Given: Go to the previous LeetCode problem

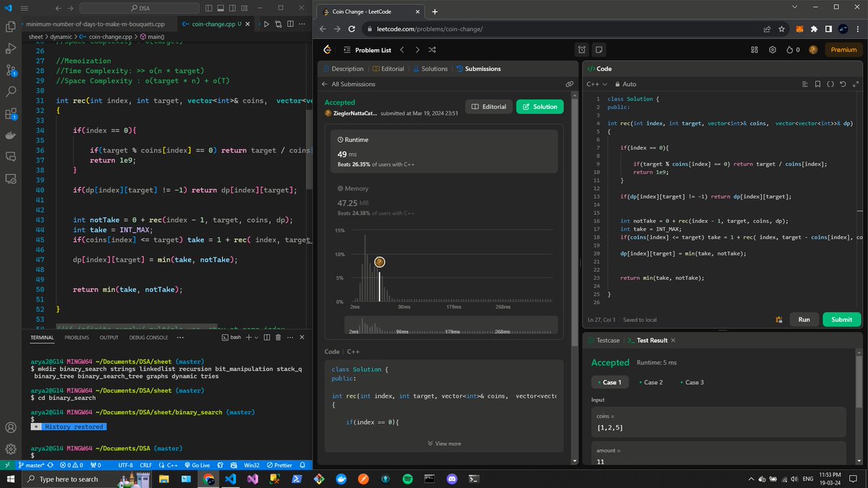Looking at the screenshot, I should (x=402, y=50).
